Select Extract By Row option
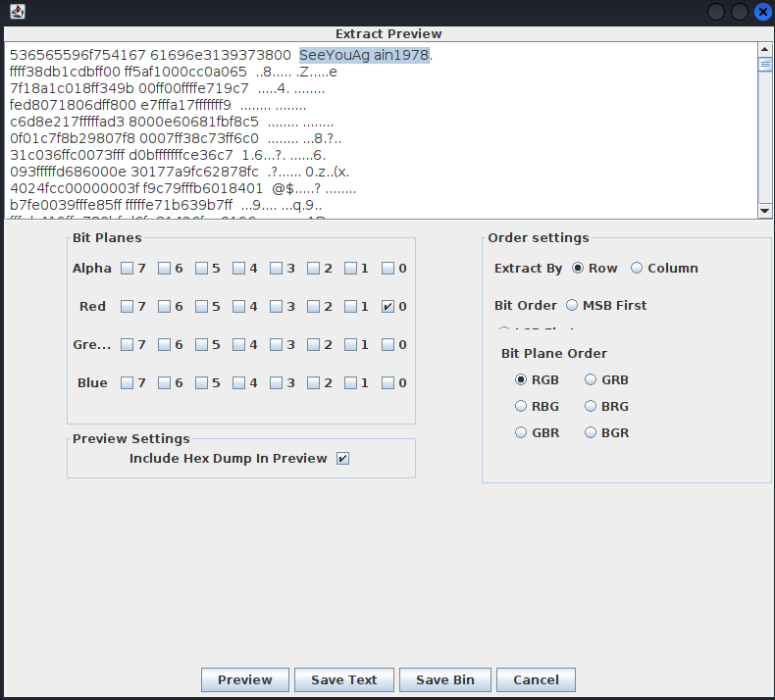Image resolution: width=775 pixels, height=700 pixels. (x=577, y=268)
